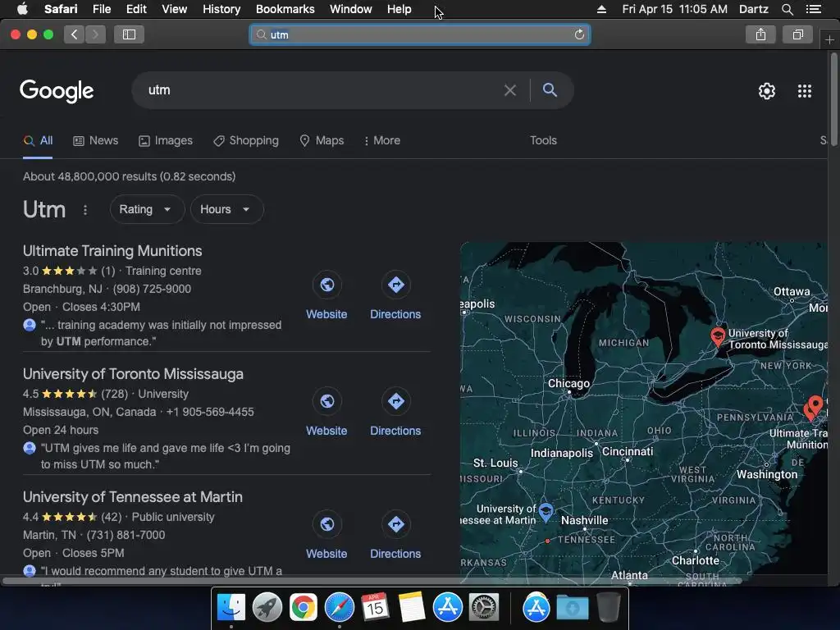Image resolution: width=840 pixels, height=630 pixels.
Task: Open the Safari menu
Action: point(61,9)
